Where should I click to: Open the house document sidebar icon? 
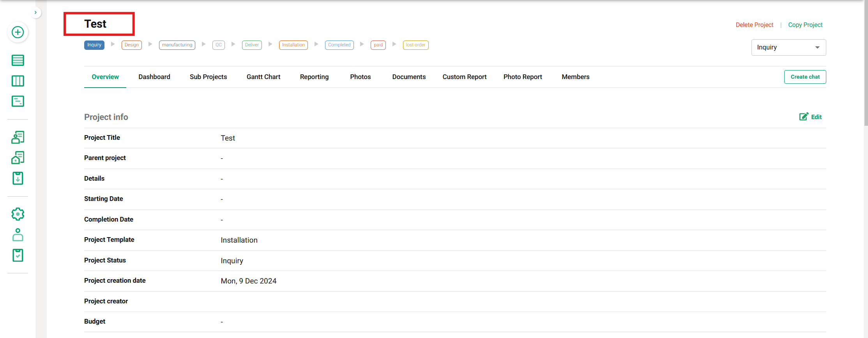coord(18,158)
